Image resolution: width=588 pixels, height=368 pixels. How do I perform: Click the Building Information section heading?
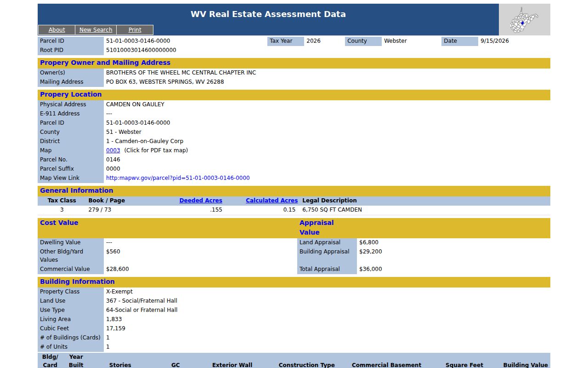(77, 282)
